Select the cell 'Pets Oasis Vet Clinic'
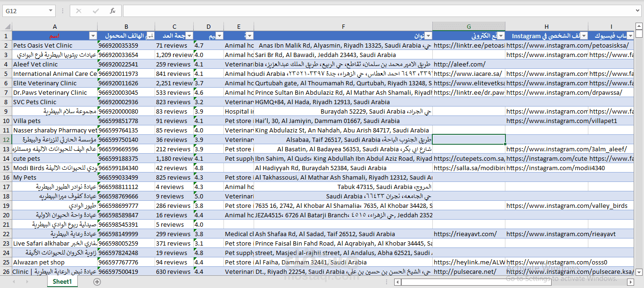 55,45
